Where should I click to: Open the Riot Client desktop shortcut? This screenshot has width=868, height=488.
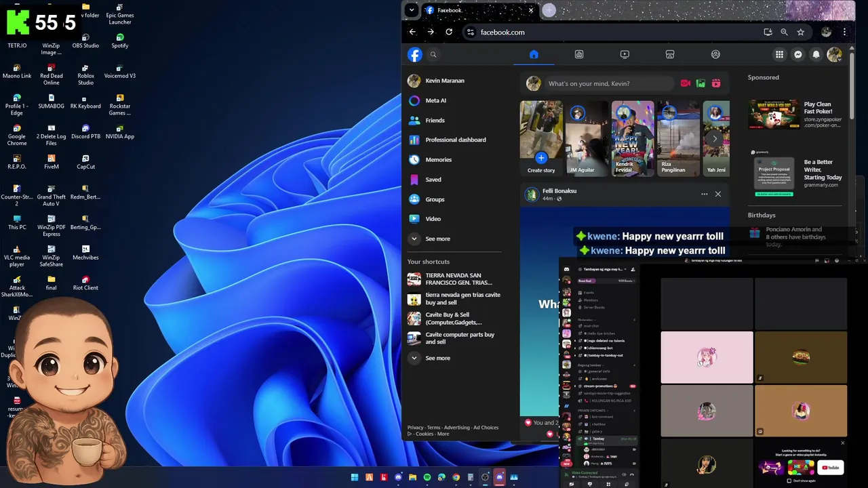click(85, 283)
